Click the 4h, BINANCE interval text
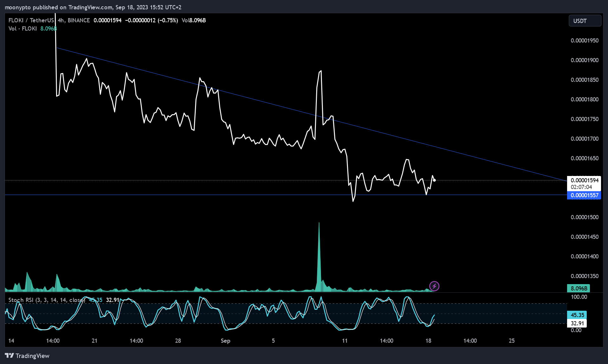Screen dimensions: 608x364 74,20
